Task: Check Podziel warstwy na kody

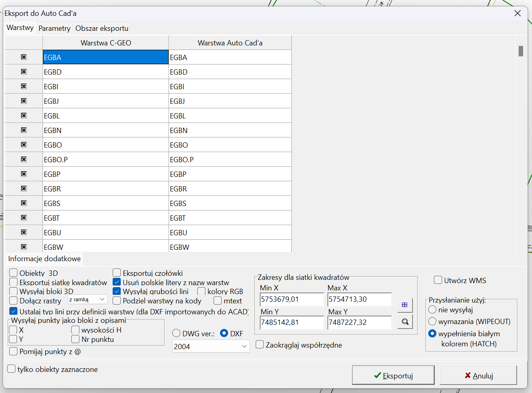Action: click(117, 301)
